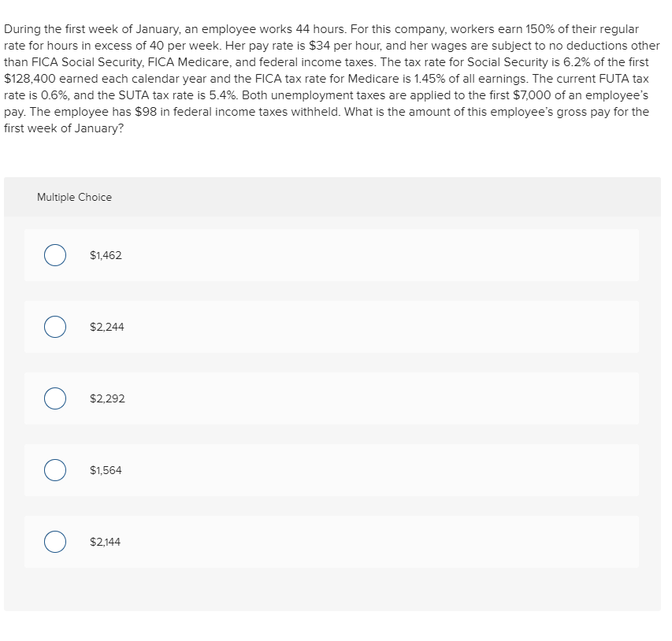
Task: Click the question paragraph's first line
Action: click(x=321, y=29)
